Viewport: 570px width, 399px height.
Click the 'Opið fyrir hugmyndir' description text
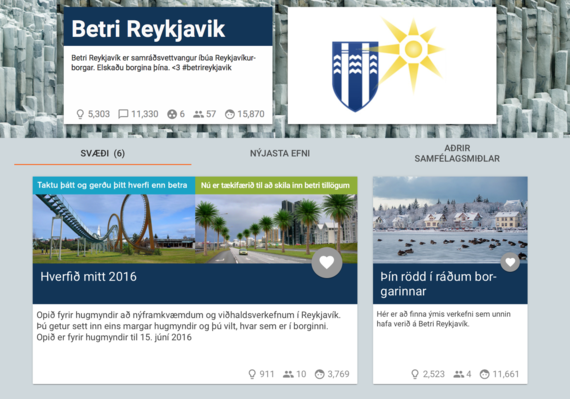point(188,326)
